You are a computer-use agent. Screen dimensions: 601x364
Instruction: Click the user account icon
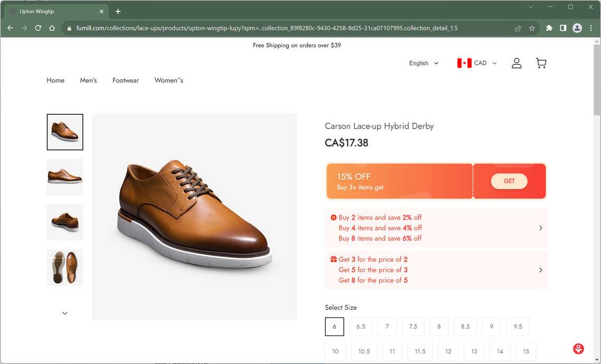(517, 63)
